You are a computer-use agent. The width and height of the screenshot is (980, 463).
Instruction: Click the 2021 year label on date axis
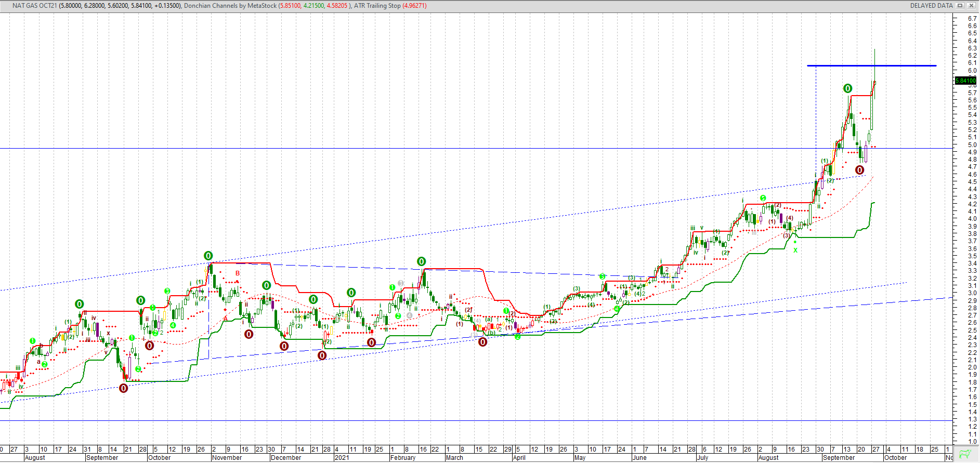click(x=342, y=458)
